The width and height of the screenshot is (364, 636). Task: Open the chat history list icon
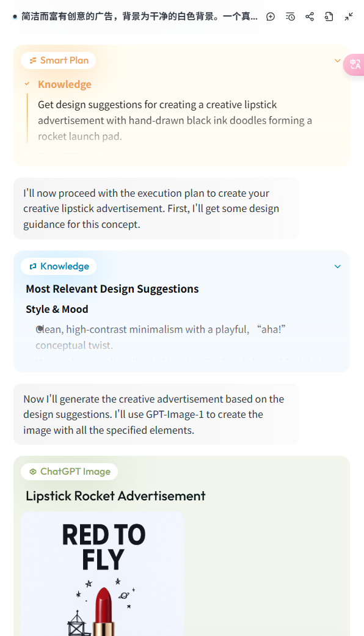(290, 16)
